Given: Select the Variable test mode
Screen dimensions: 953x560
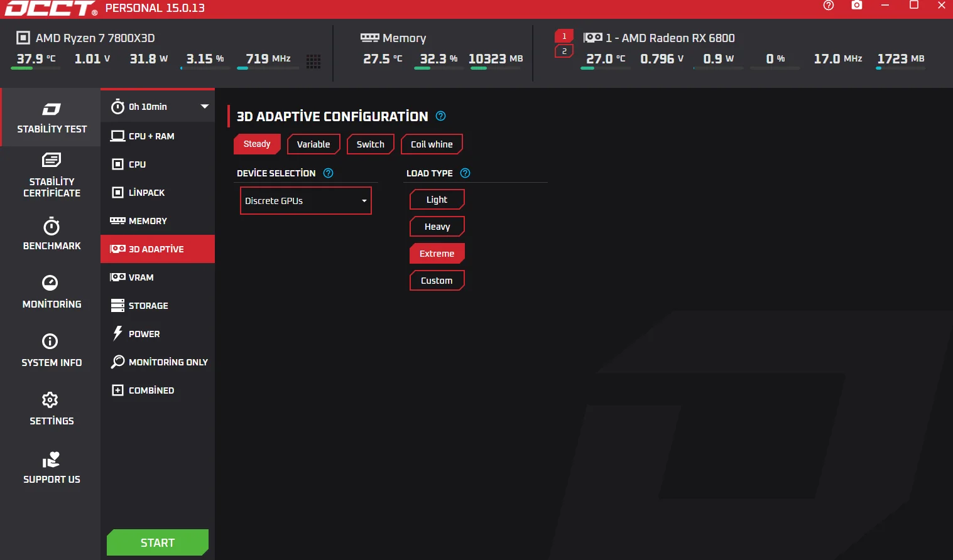Looking at the screenshot, I should [313, 144].
